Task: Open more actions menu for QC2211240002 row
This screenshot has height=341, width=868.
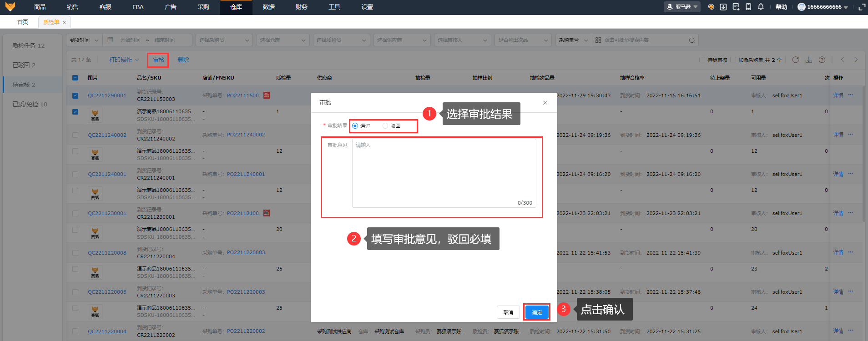Action: click(x=851, y=135)
